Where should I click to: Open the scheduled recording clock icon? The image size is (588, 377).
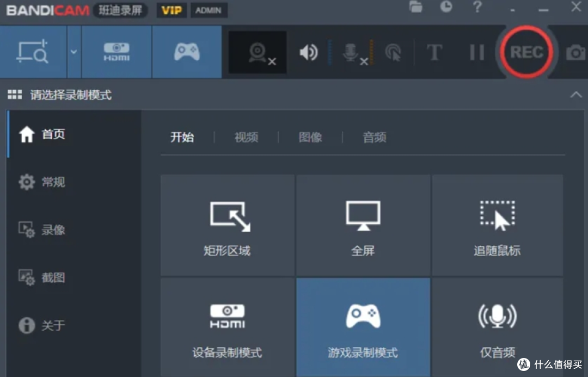coord(446,7)
